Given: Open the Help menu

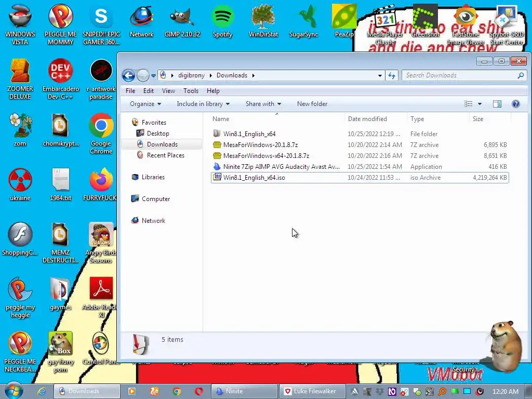Looking at the screenshot, I should (213, 91).
